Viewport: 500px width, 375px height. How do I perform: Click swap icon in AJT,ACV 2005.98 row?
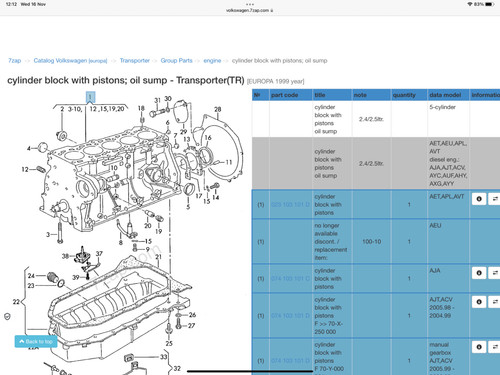[495, 302]
